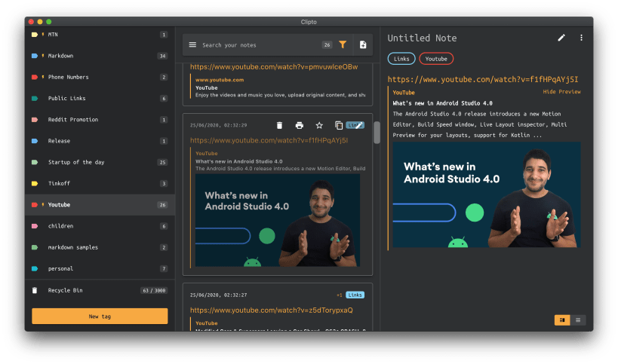Image resolution: width=618 pixels, height=364 pixels.
Task: Click the Recycle Bin count 63 / 3000
Action: 154,290
